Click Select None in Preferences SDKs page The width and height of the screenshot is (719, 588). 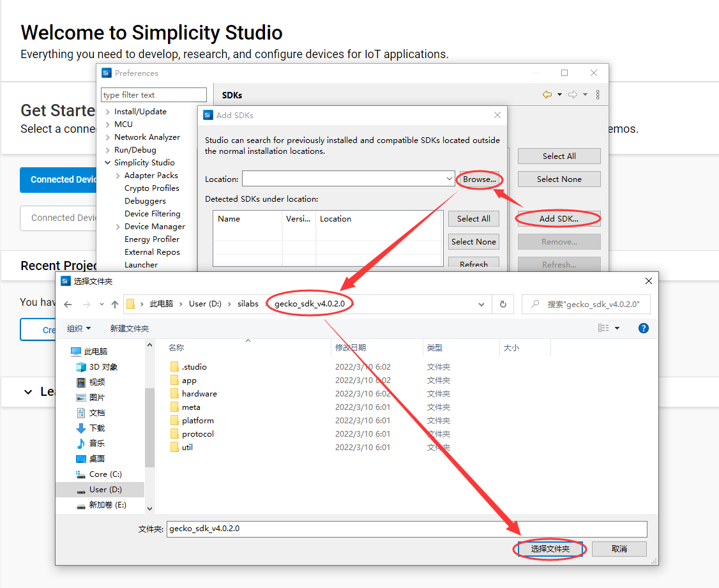[559, 179]
